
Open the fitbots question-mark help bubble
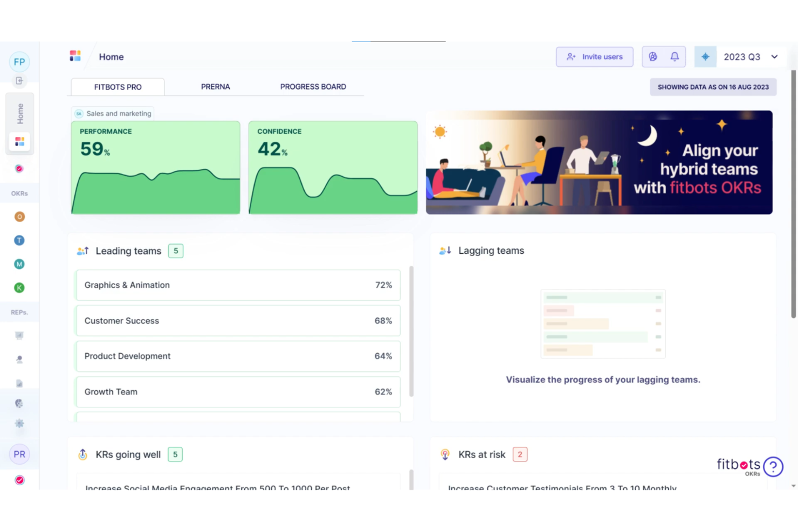[774, 466]
